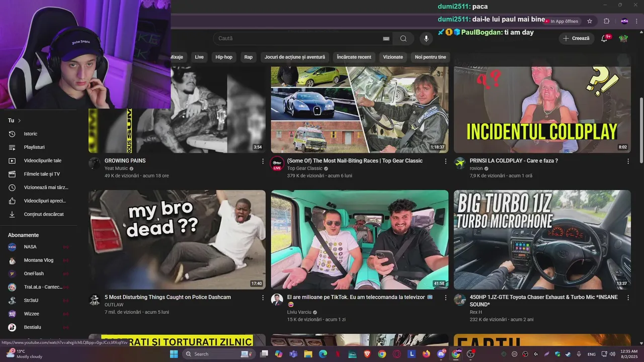Open the OneFlash subscription
Image resolution: width=644 pixels, height=362 pixels.
point(38,274)
